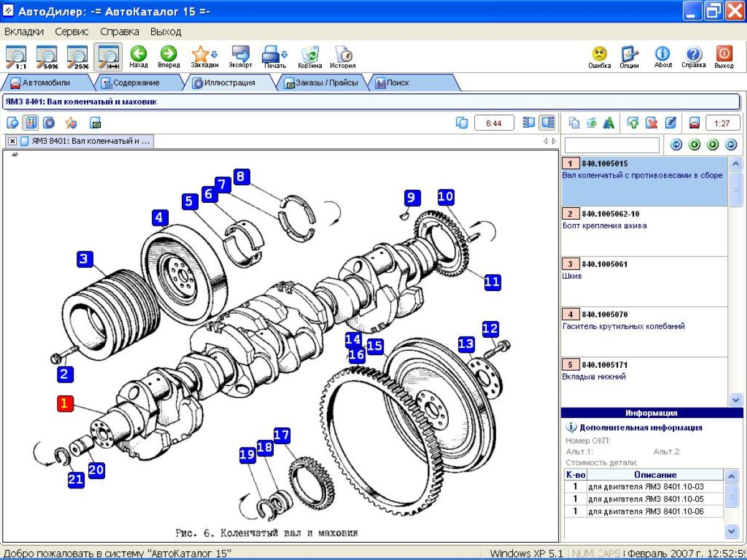This screenshot has width=747, height=560.
Task: Click the 1:27 part counter field
Action: pyautogui.click(x=723, y=123)
